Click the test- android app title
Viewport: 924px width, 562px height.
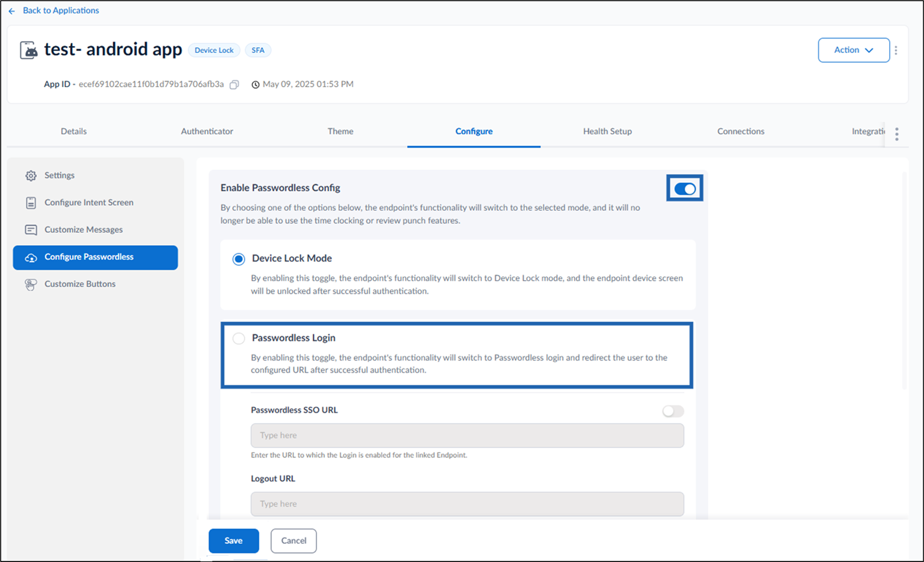point(113,49)
